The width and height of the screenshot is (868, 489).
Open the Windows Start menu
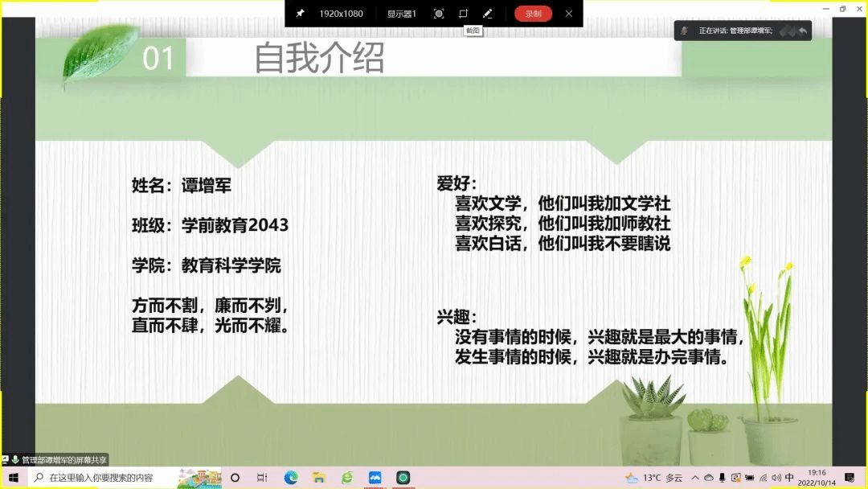pyautogui.click(x=14, y=478)
